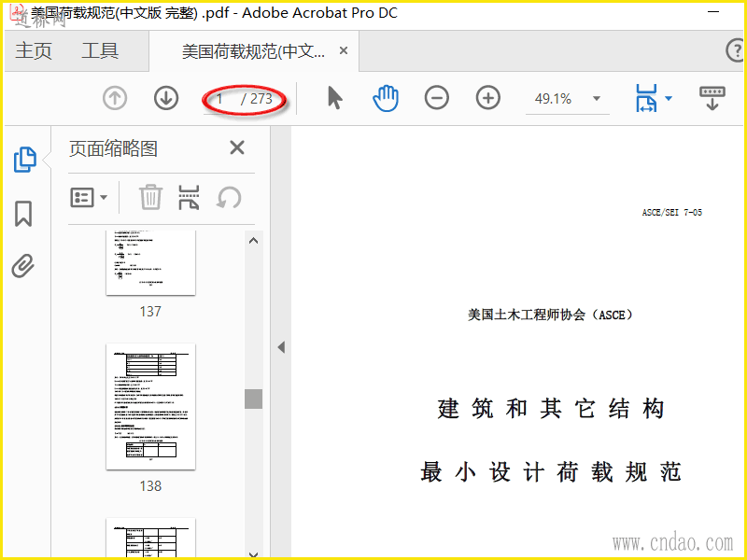Click the fit-width page display icon
The image size is (747, 560).
pyautogui.click(x=646, y=99)
